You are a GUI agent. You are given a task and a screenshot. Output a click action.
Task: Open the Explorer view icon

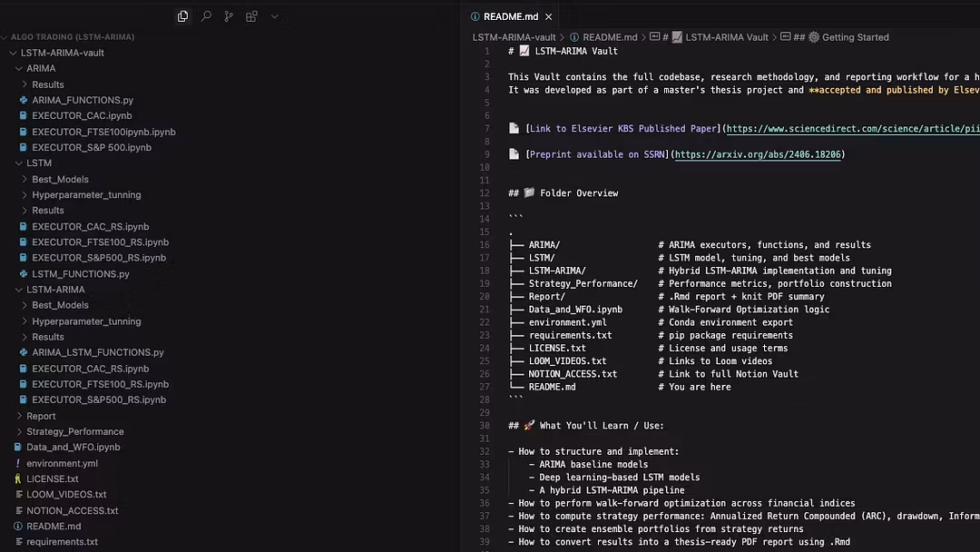pos(182,16)
